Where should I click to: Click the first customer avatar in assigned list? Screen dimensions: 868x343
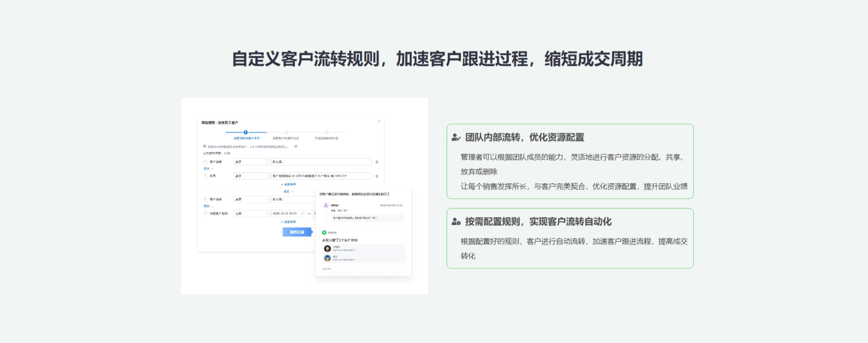327,249
